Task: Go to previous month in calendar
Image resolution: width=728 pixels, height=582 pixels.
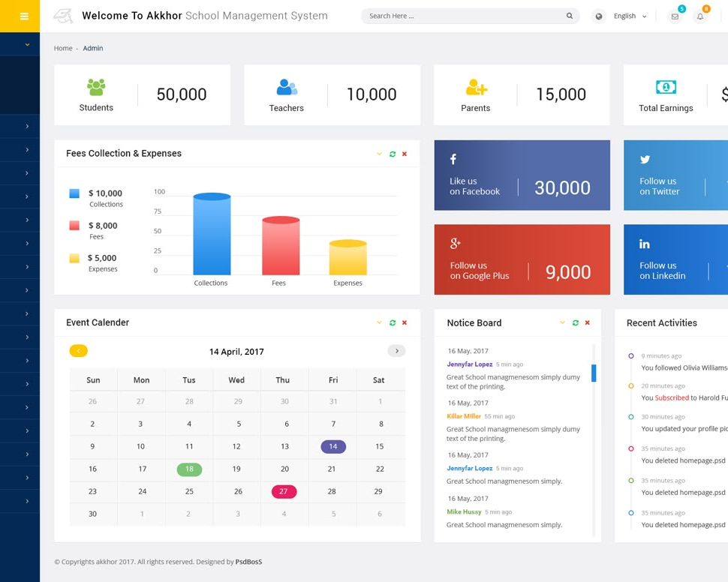Action: click(79, 351)
